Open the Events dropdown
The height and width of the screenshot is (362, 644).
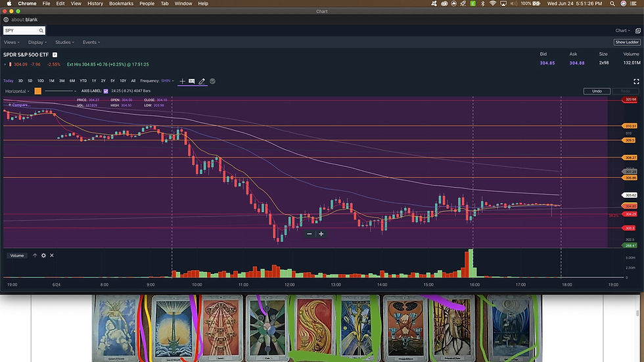tap(91, 42)
